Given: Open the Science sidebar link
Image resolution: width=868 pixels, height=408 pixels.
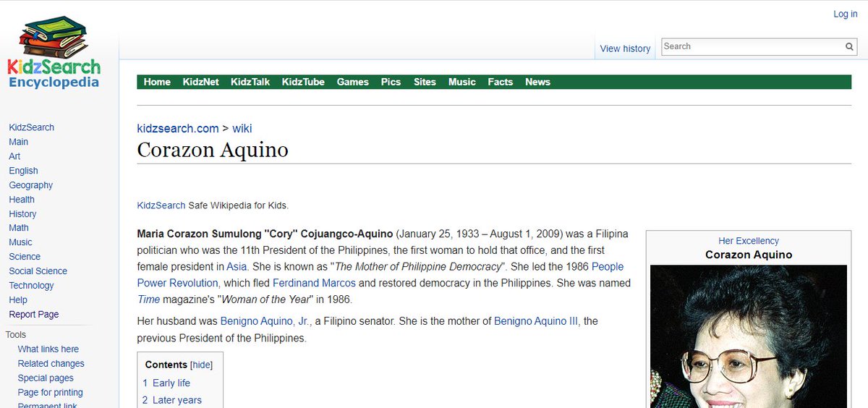Looking at the screenshot, I should pyautogui.click(x=25, y=257).
